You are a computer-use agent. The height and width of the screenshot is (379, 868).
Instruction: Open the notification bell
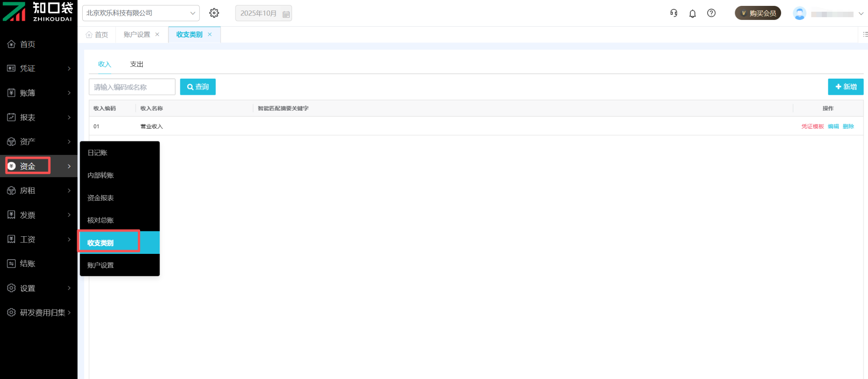pos(692,14)
